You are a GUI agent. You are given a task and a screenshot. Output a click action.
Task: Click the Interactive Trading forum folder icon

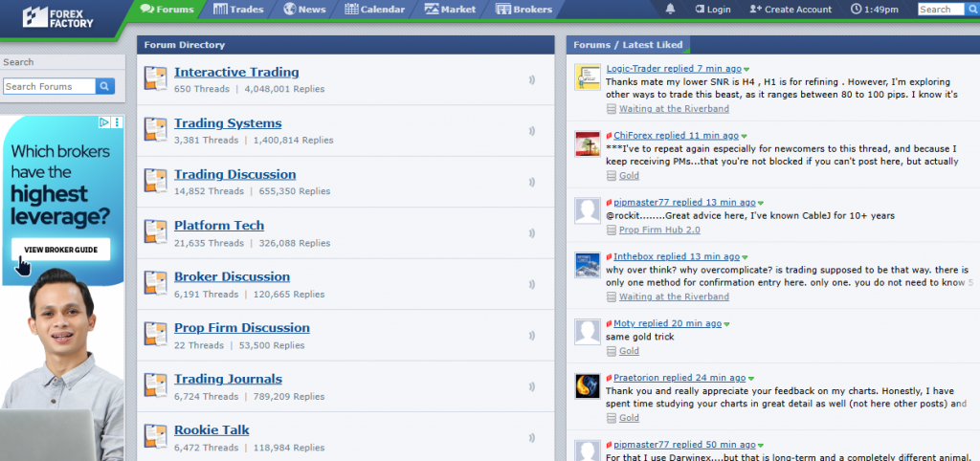tap(156, 78)
